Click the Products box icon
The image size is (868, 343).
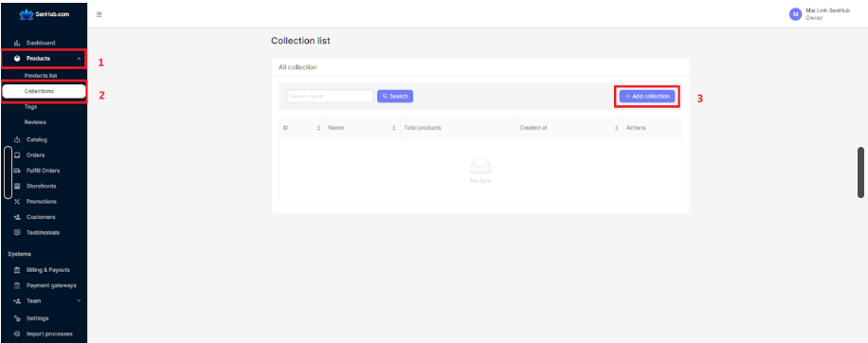17,58
